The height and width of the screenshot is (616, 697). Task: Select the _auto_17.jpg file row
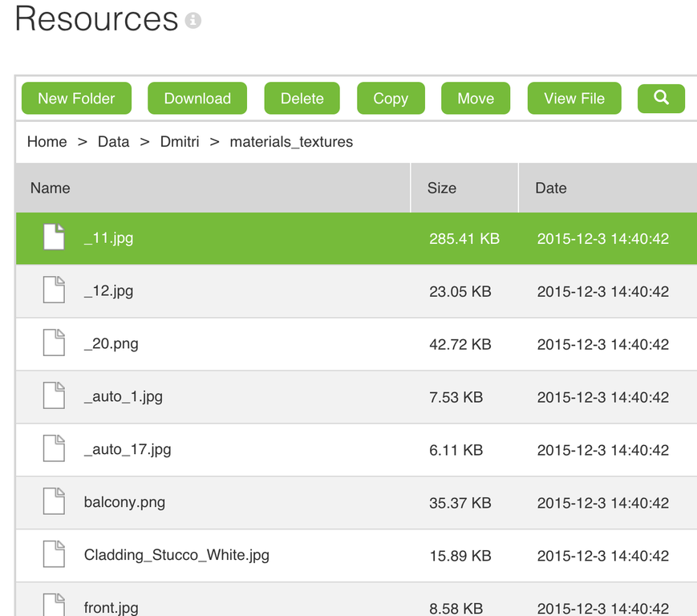point(356,450)
